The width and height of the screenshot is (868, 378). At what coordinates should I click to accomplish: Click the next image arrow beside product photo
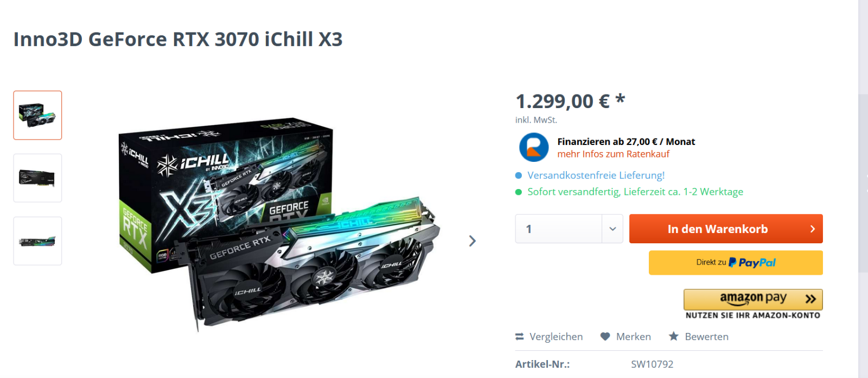473,241
